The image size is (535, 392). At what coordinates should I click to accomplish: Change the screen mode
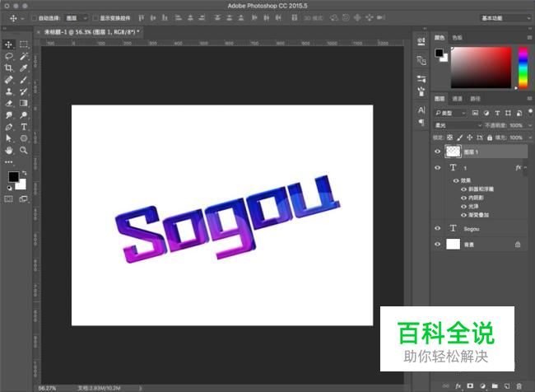[x=24, y=198]
